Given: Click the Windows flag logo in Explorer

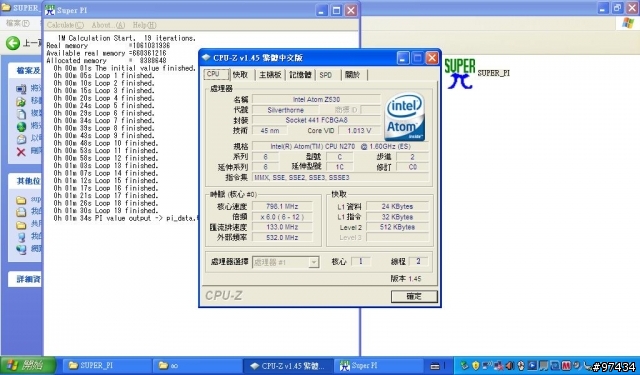Looking at the screenshot, I should point(628,23).
